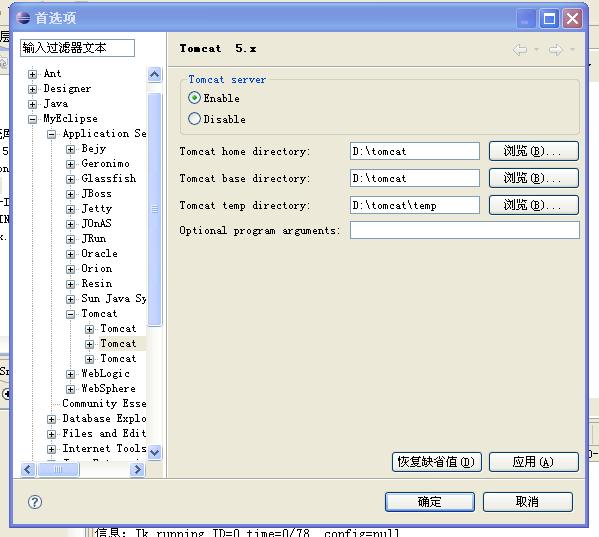The image size is (599, 537).
Task: Collapse the Application Servers node
Action: 52,134
